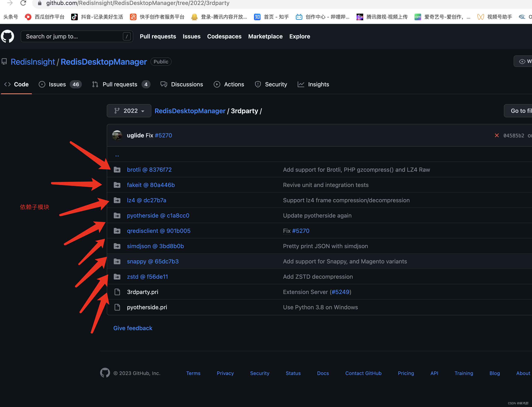
Task: Open the repository Pull requests tab
Action: (121, 84)
